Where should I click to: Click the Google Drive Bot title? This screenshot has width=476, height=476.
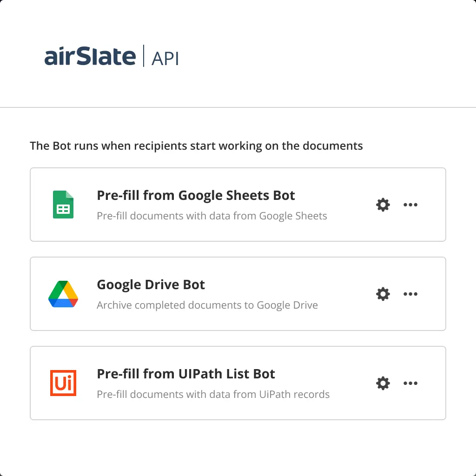point(151,284)
